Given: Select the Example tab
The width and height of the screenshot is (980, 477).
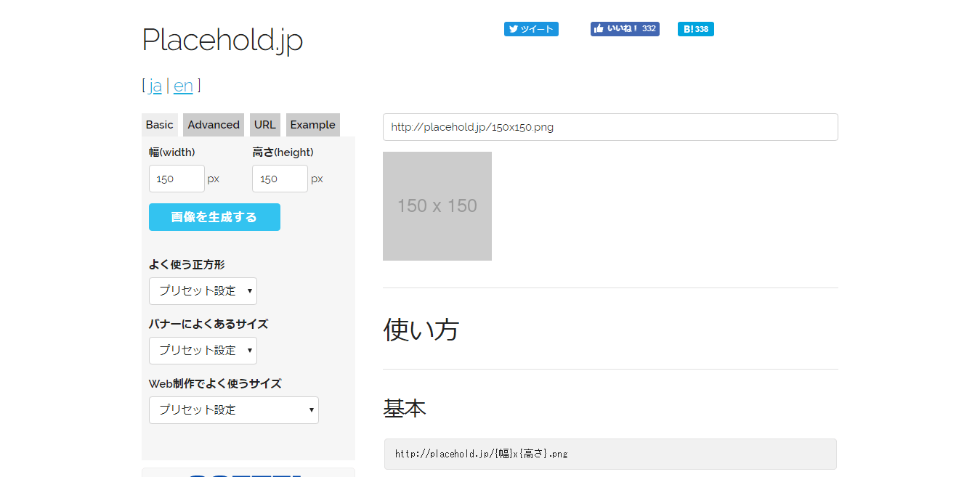Looking at the screenshot, I should tap(312, 124).
